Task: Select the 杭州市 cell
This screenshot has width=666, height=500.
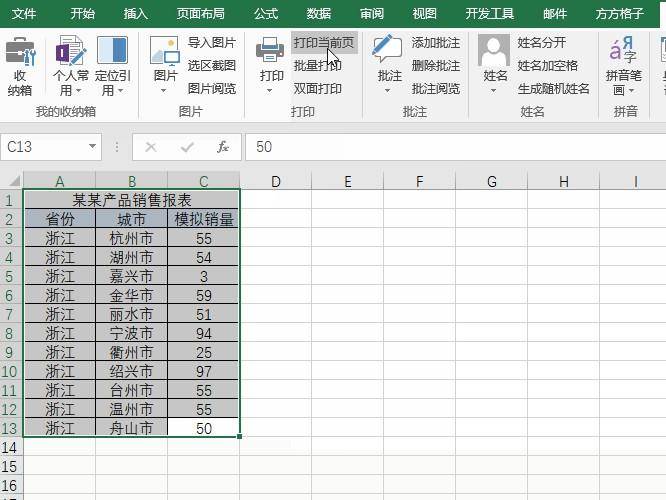Action: coord(132,238)
